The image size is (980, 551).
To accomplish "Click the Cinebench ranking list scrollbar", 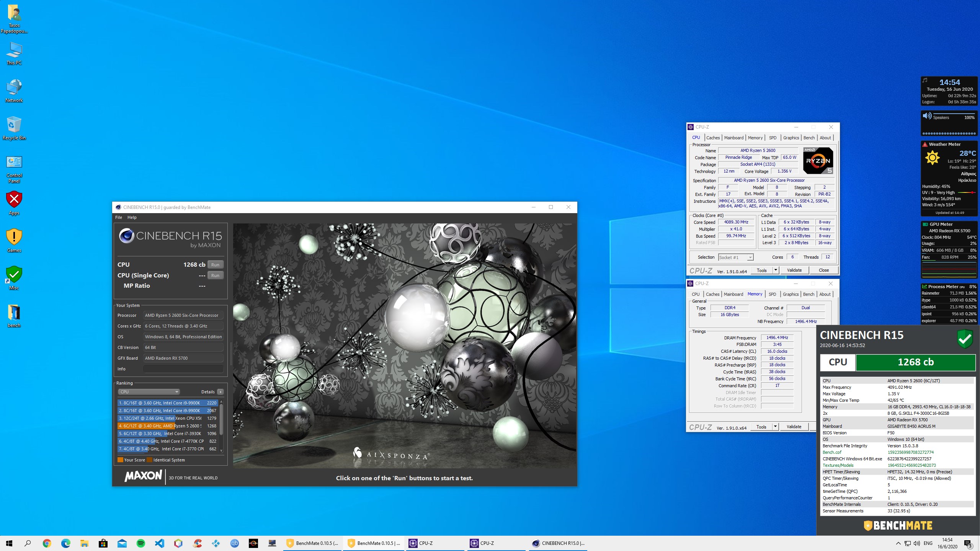I will [221, 425].
